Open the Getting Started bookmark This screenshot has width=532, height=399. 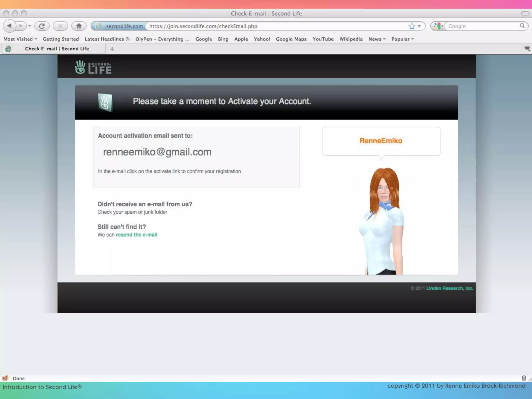[x=61, y=39]
